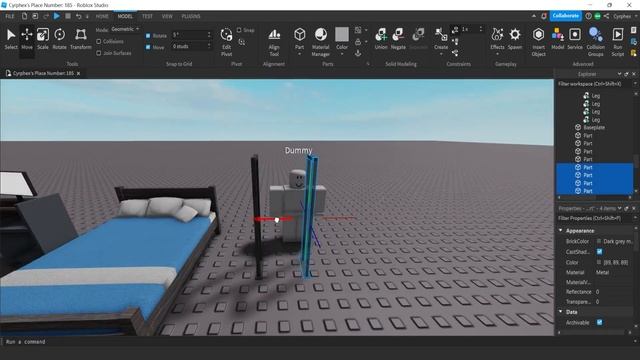Close the Explorer panel
This screenshot has height=360, width=640.
coord(634,74)
